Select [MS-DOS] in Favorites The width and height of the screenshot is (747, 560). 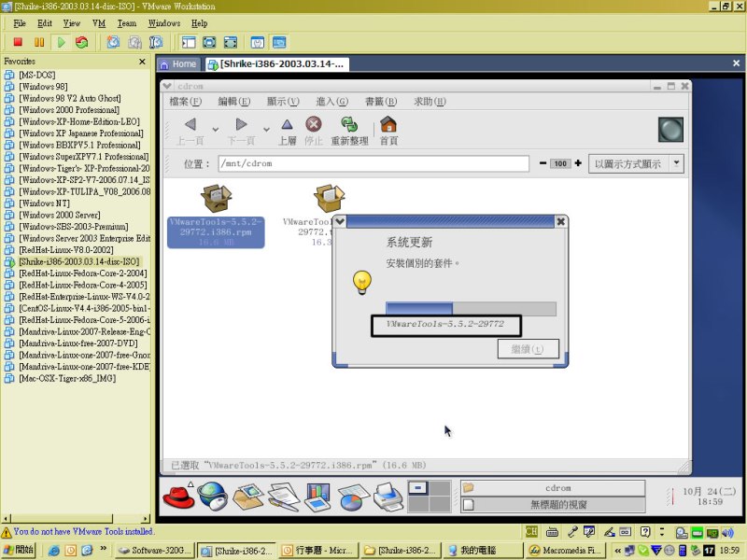[x=37, y=75]
